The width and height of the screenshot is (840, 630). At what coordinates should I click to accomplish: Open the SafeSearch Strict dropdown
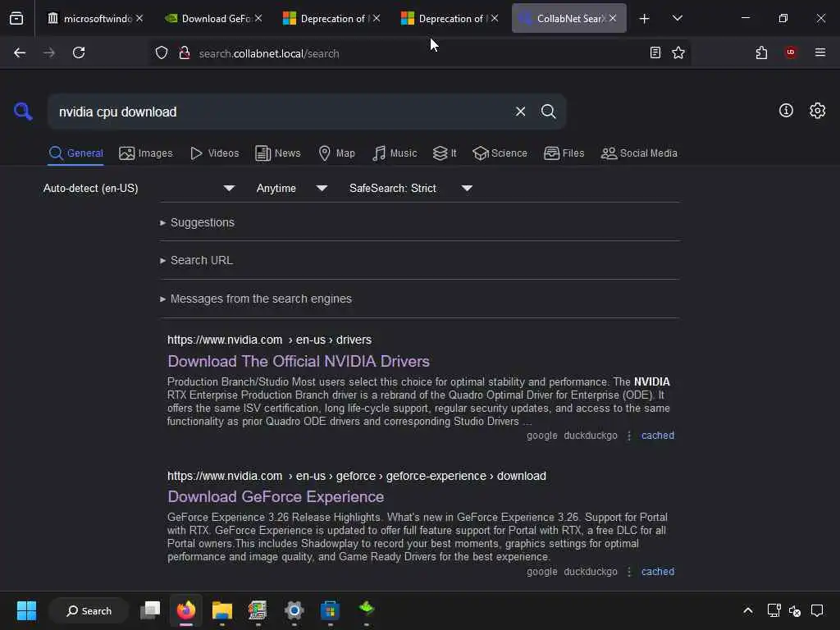pyautogui.click(x=410, y=188)
